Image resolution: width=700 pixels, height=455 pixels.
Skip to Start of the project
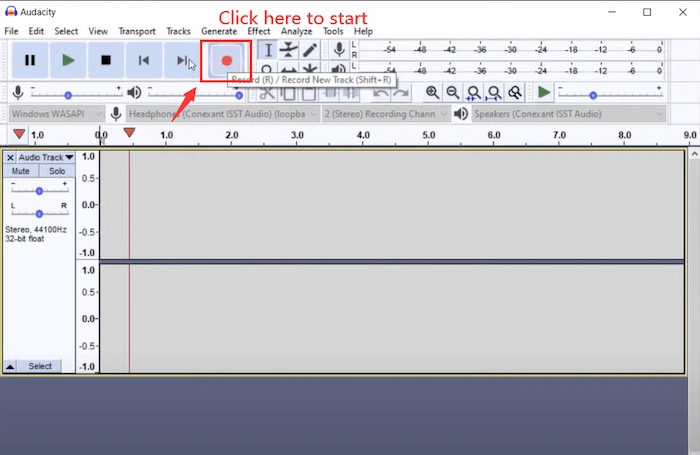(144, 60)
